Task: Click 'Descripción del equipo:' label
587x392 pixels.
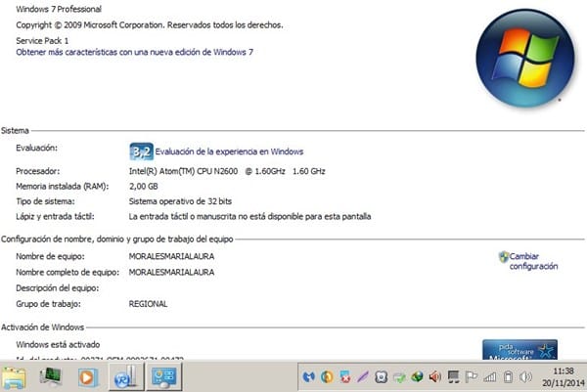Action: (x=58, y=288)
